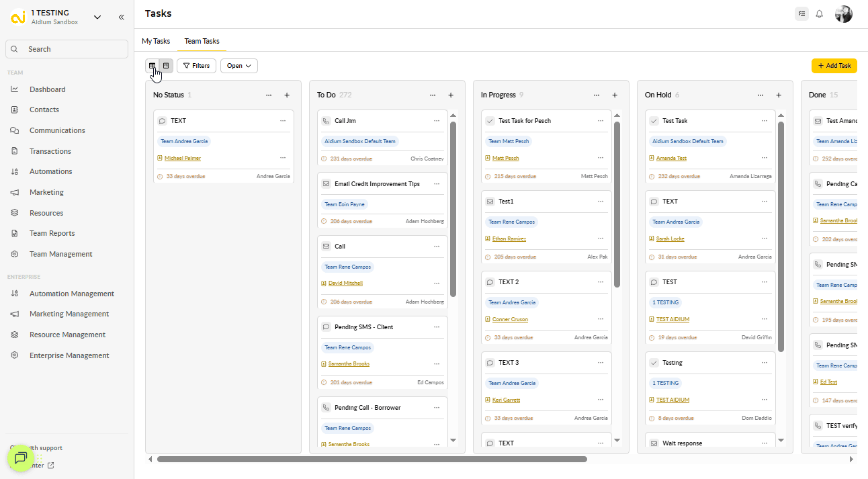868x479 pixels.
Task: Collapse the sidebar with double-chevron icon
Action: click(122, 17)
